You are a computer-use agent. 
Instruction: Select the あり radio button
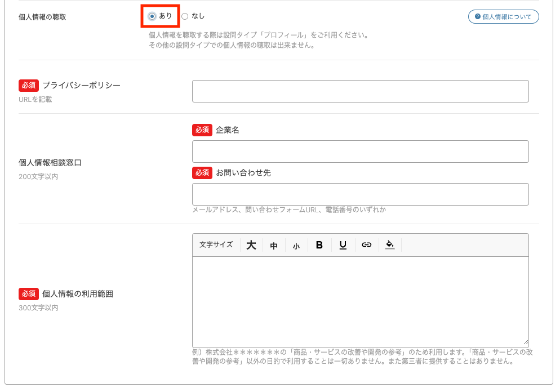[x=152, y=16]
